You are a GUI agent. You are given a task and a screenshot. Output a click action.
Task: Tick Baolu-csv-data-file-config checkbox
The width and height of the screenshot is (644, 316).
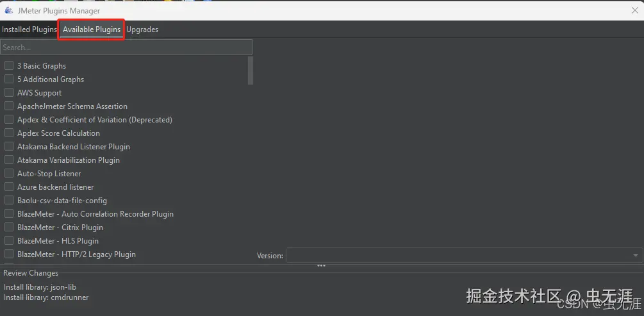9,201
